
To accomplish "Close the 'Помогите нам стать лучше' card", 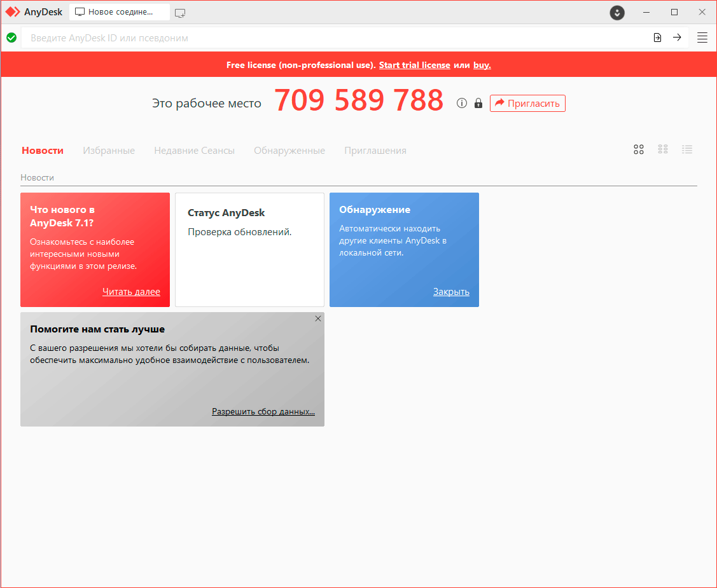I will coord(318,318).
